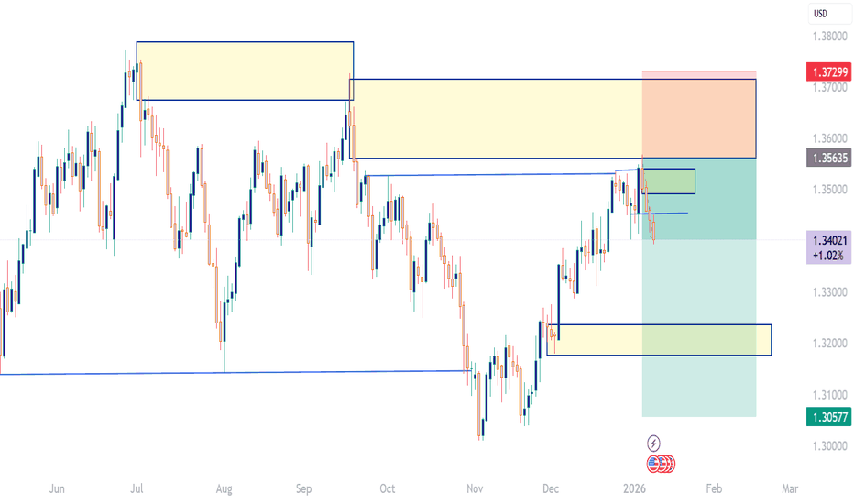Select the small green rectangle near 1.35000
This screenshot has height=504, width=854.
[x=671, y=181]
